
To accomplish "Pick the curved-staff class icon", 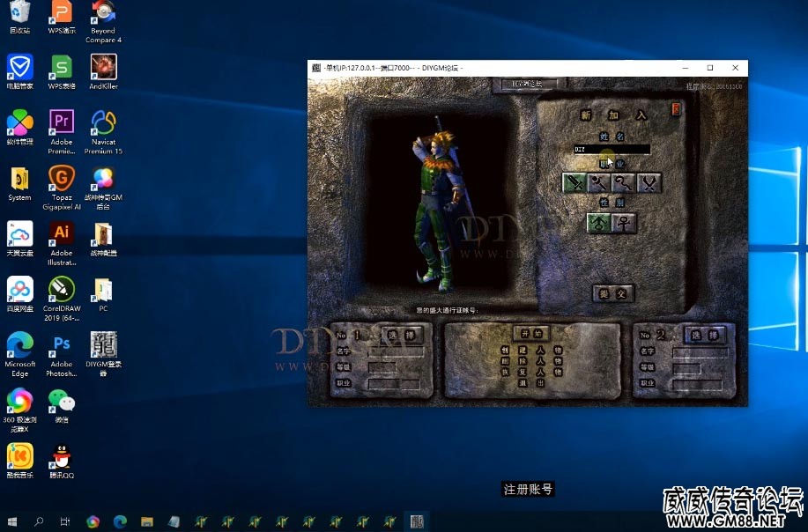I will [x=624, y=183].
